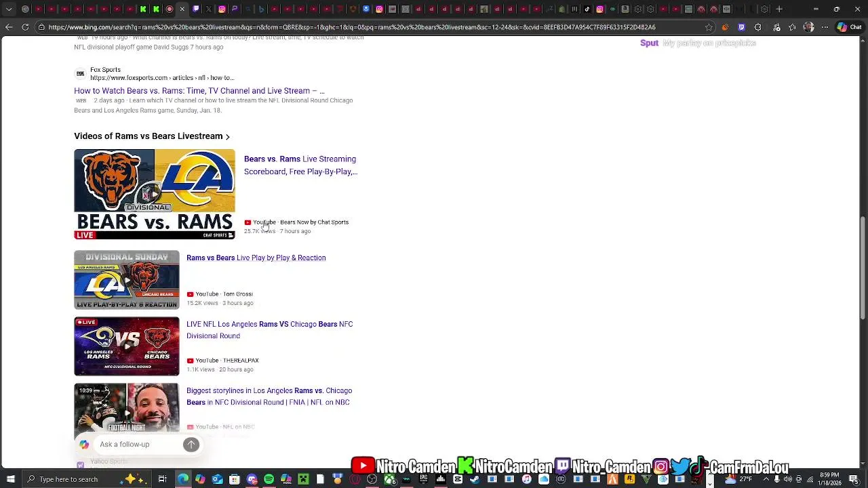Open Rams vs Bears Live Play by Play link
Screen dimensions: 868x488
(256, 258)
